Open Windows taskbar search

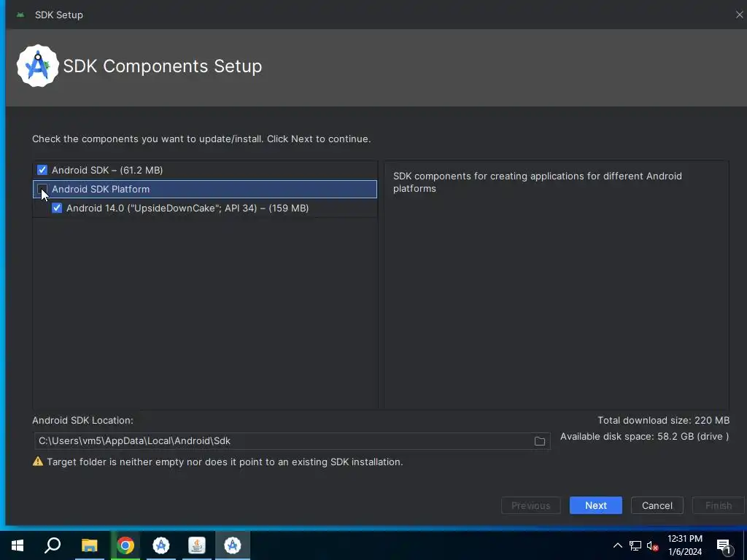click(53, 545)
